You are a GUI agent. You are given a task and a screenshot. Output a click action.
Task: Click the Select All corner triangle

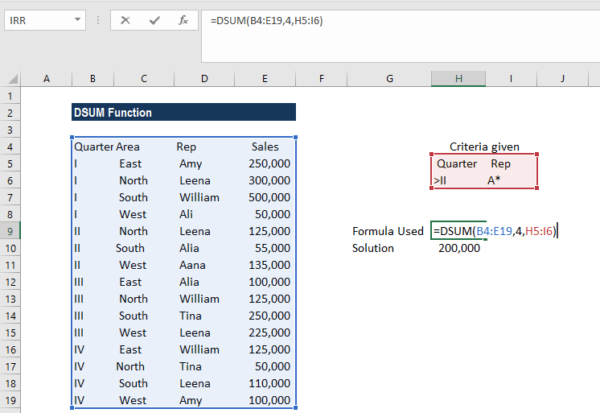(x=13, y=79)
